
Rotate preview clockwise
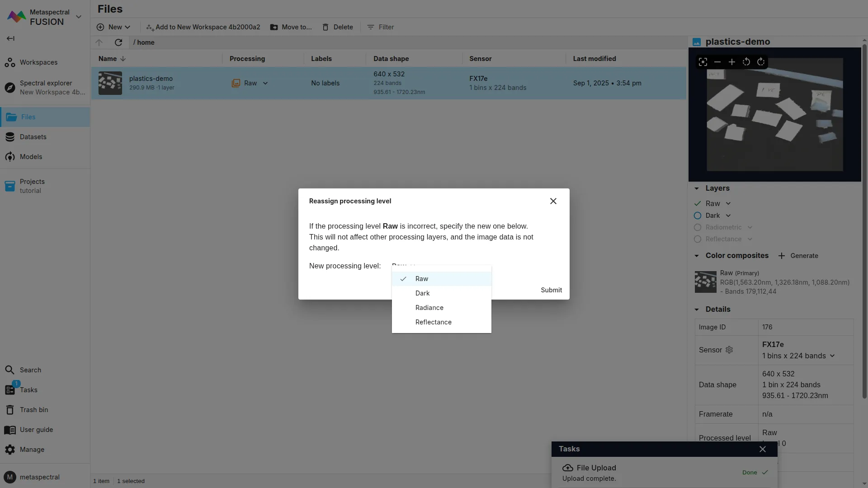click(x=761, y=62)
